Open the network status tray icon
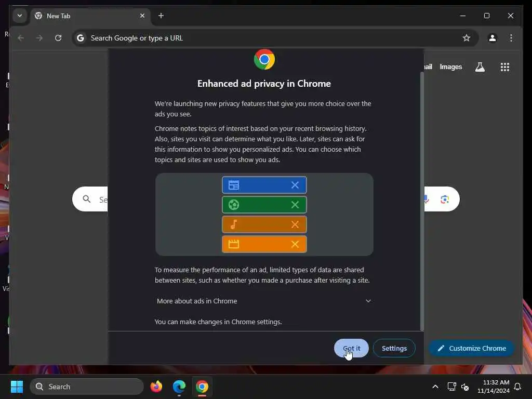Screen dimensions: 532x399 tap(451, 387)
